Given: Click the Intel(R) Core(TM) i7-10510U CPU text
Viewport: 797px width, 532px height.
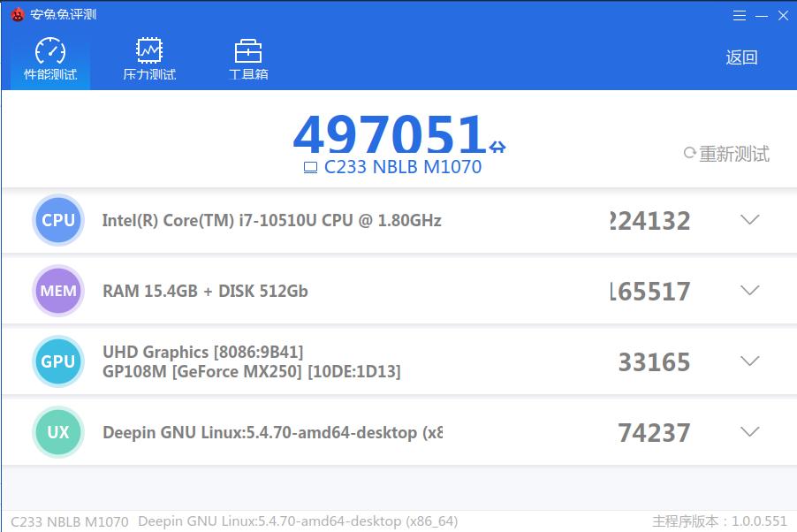Looking at the screenshot, I should (272, 220).
